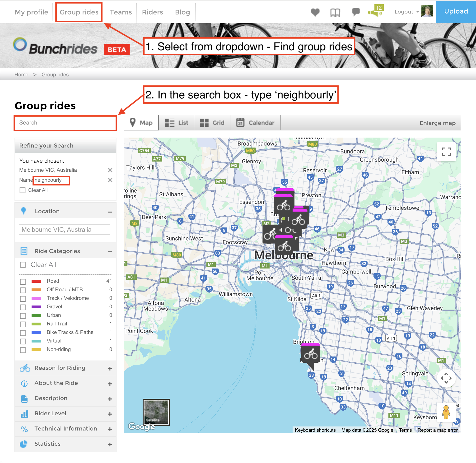Open the Teams menu item
The width and height of the screenshot is (476, 463).
pos(121,12)
